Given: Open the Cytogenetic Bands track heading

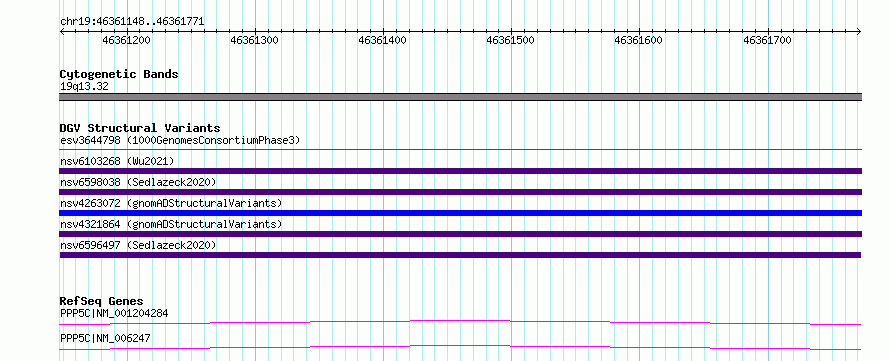Looking at the screenshot, I should pos(119,74).
